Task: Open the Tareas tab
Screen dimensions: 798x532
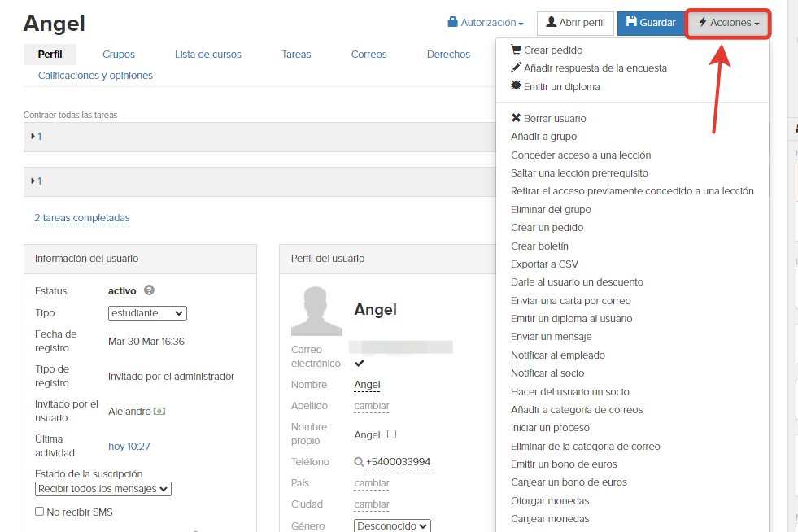Action: click(x=296, y=54)
